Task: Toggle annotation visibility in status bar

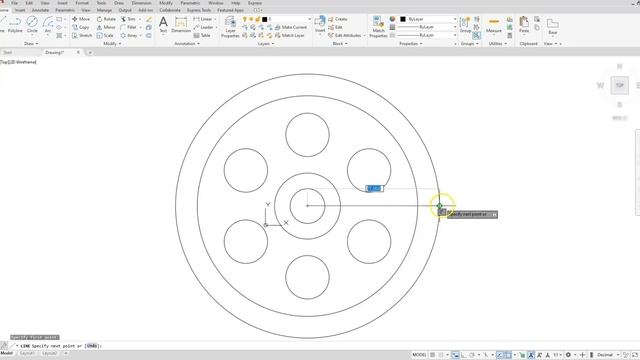Action: [531, 355]
